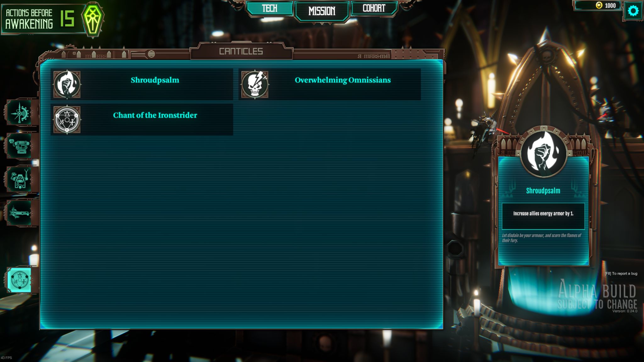Screen dimensions: 644x362
Task: Open settings with the gear icon
Action: tap(633, 11)
